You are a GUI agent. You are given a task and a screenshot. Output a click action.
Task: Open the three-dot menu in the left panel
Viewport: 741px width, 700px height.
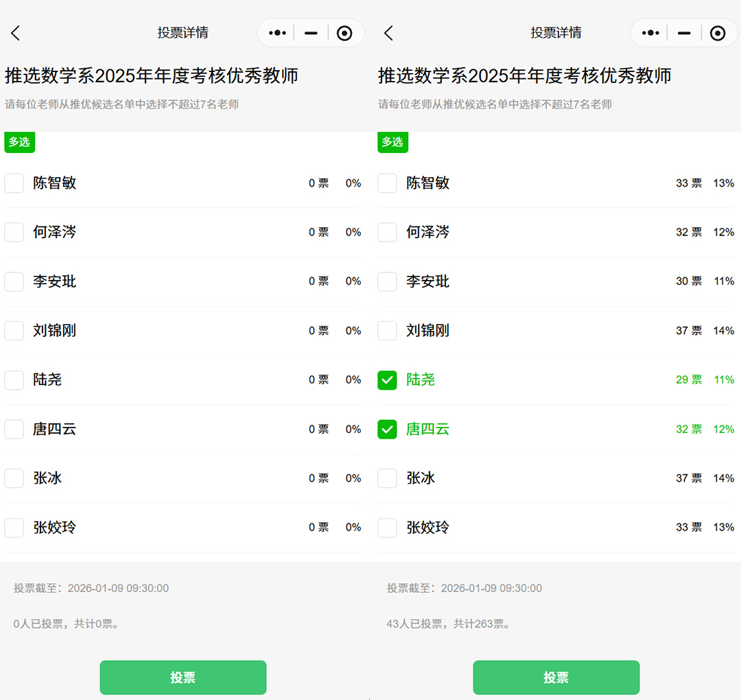point(277,33)
